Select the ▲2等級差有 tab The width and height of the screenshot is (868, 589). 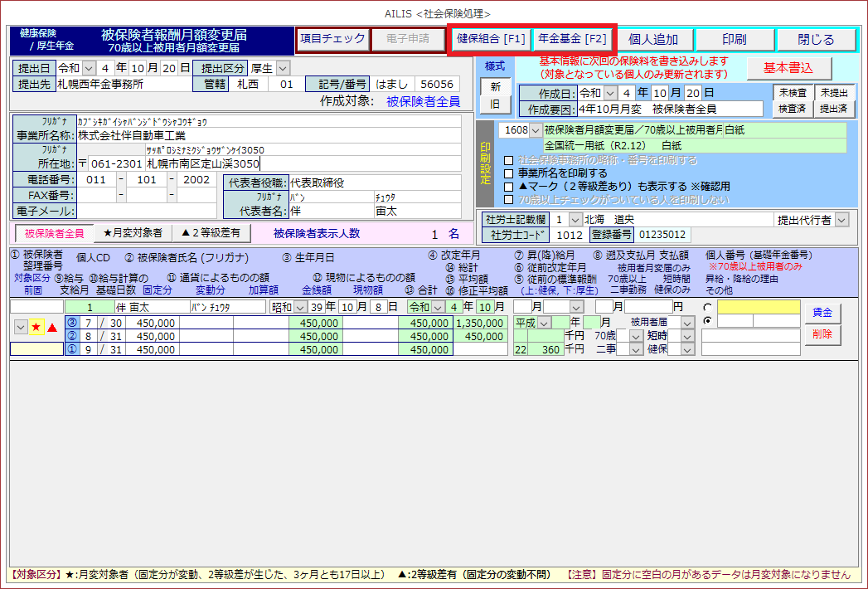(210, 233)
